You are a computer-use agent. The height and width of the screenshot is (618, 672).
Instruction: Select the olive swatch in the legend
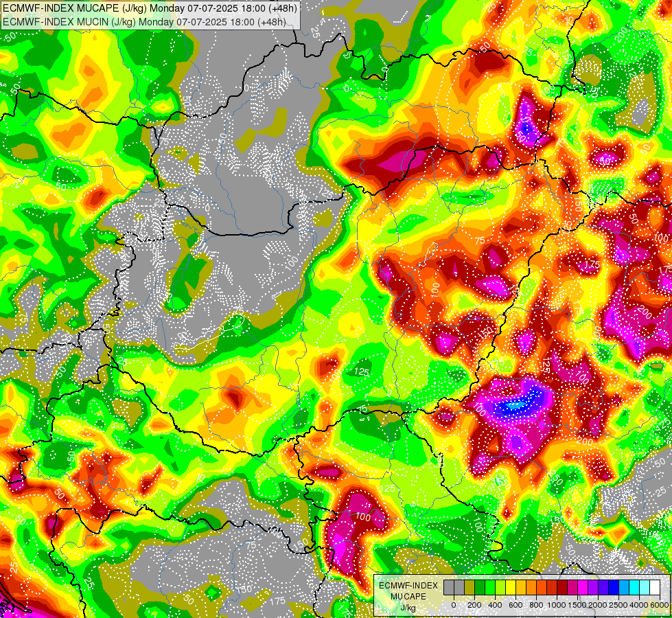click(x=470, y=587)
